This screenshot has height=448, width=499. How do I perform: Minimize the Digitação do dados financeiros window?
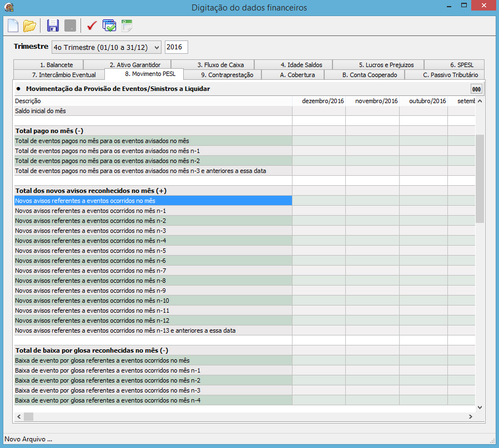(449, 6)
